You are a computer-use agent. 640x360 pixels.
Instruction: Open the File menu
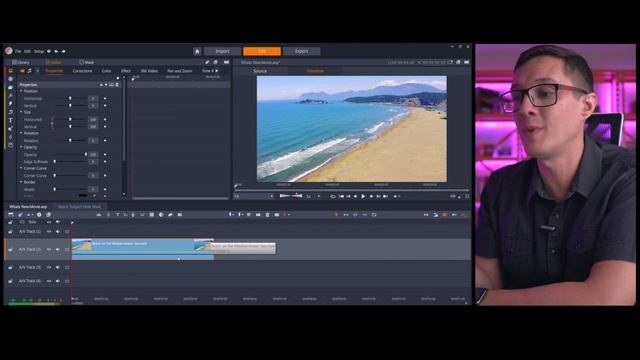(x=18, y=51)
